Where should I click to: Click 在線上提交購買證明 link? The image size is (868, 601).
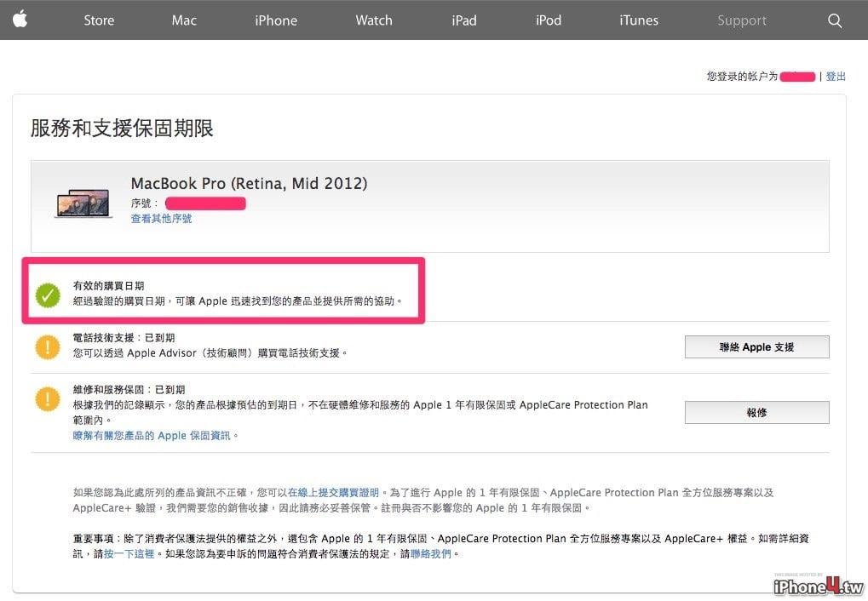(x=333, y=493)
